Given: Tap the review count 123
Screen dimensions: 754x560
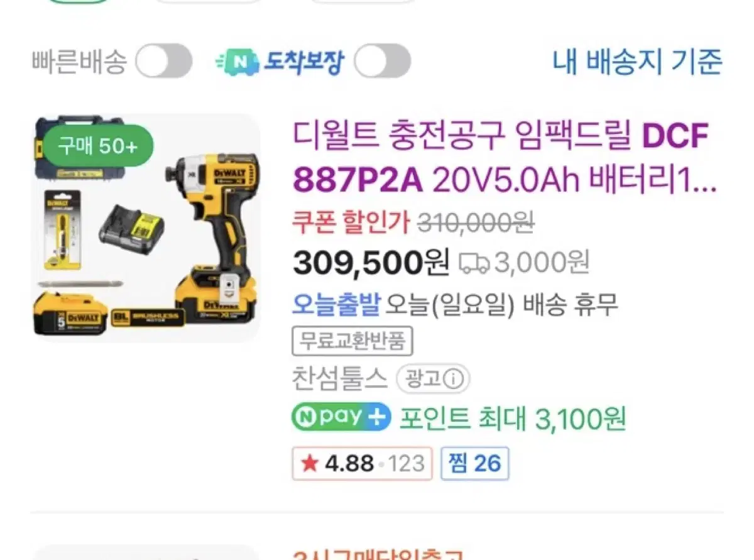Looking at the screenshot, I should click(406, 464).
